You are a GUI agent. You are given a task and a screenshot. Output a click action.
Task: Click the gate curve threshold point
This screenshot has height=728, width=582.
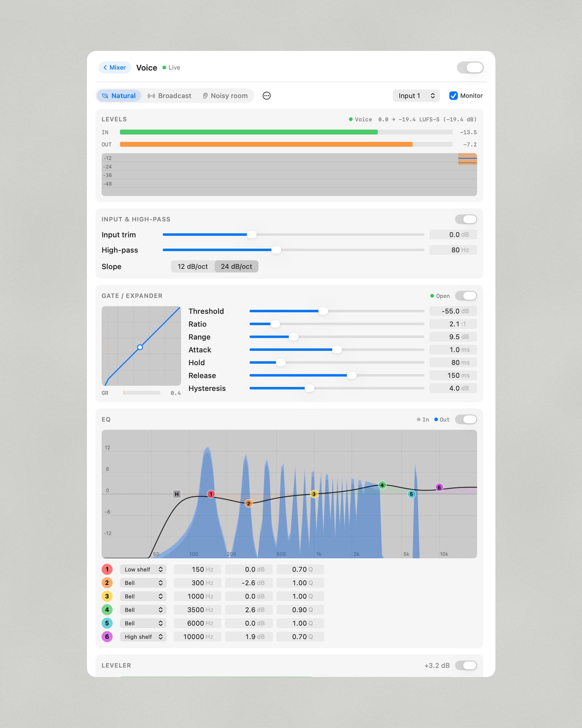pos(140,347)
